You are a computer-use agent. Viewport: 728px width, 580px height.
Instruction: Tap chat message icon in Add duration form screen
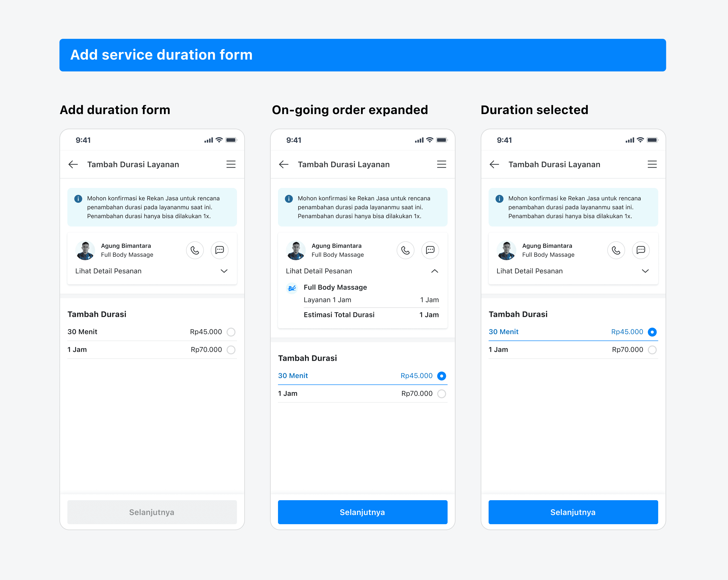pos(219,250)
